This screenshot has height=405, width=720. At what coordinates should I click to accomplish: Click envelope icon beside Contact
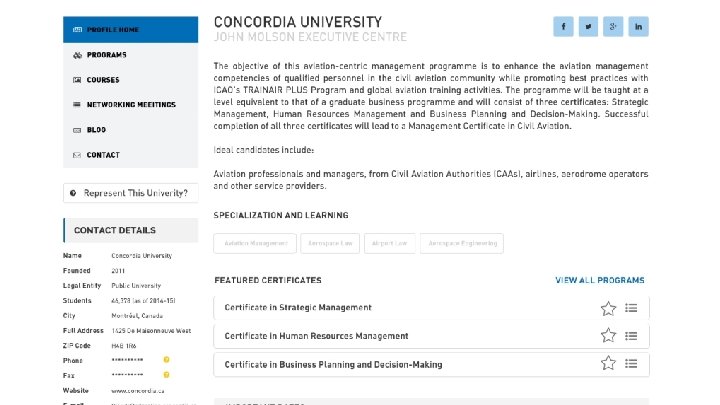77,155
